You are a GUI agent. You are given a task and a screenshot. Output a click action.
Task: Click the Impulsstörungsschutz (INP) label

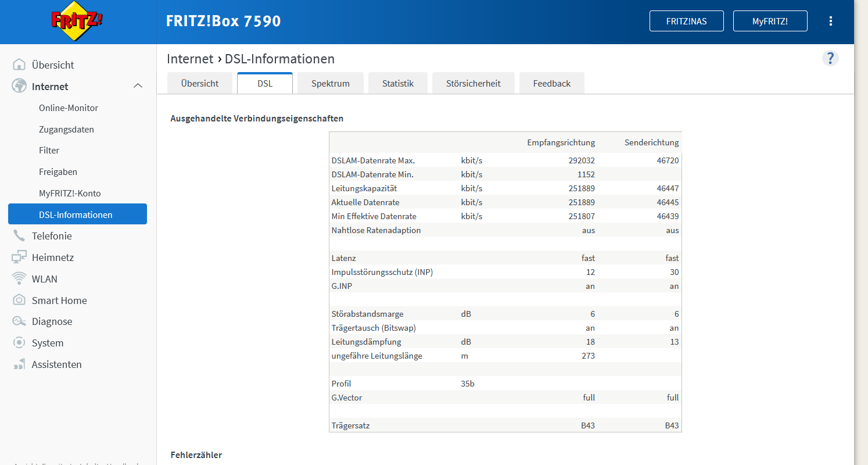pyautogui.click(x=382, y=272)
